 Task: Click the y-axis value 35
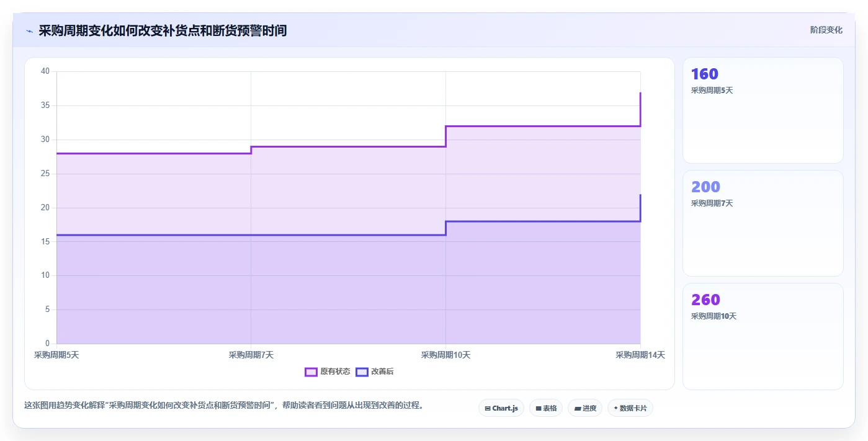tap(45, 105)
